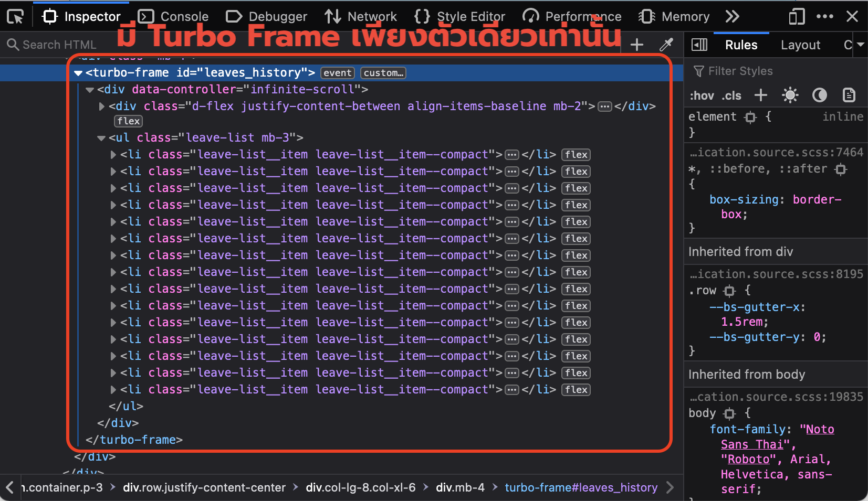Open the Inspector tab
The height and width of the screenshot is (501, 868).
(81, 17)
